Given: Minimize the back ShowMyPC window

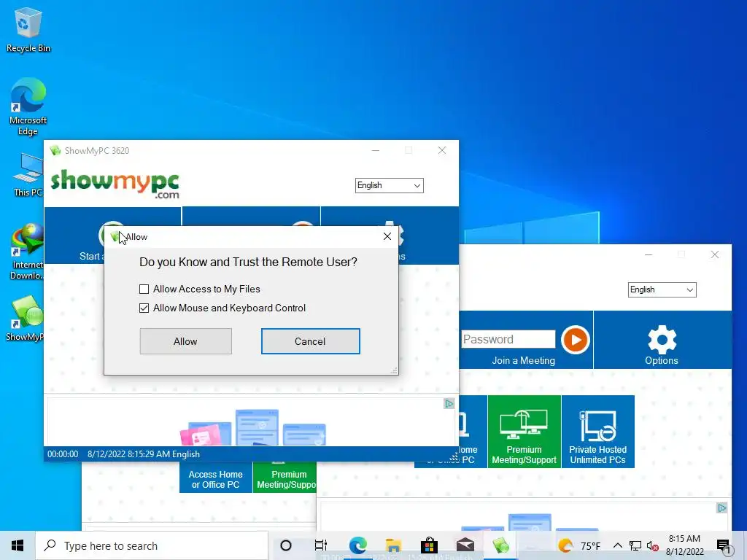Looking at the screenshot, I should click(649, 254).
